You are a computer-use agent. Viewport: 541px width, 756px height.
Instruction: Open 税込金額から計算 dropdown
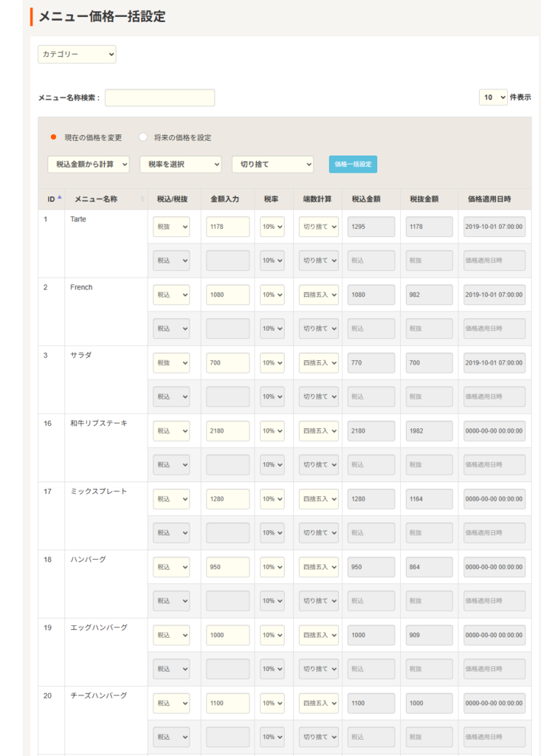tap(89, 165)
